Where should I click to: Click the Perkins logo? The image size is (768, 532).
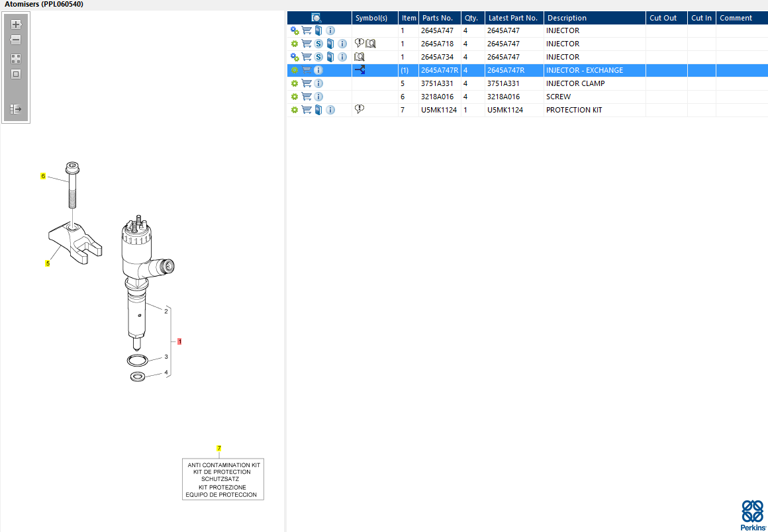(752, 515)
